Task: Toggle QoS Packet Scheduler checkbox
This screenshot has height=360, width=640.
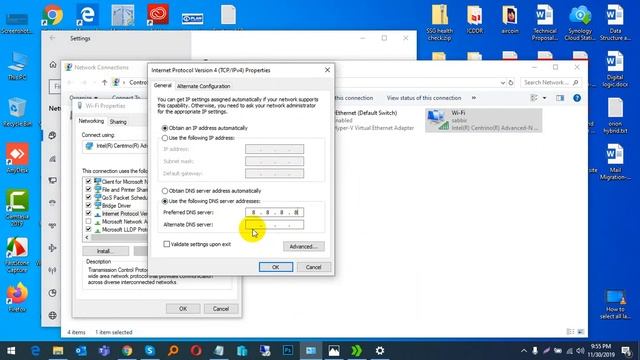Action: click(x=88, y=198)
